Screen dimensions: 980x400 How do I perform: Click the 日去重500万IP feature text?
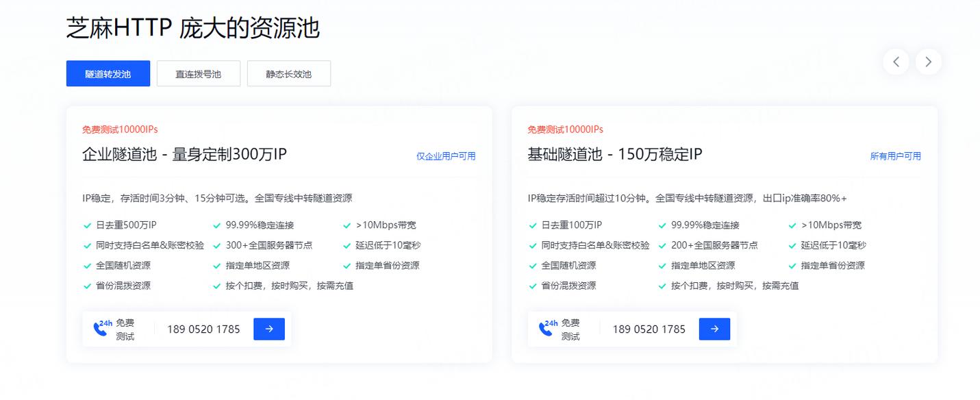click(126, 225)
